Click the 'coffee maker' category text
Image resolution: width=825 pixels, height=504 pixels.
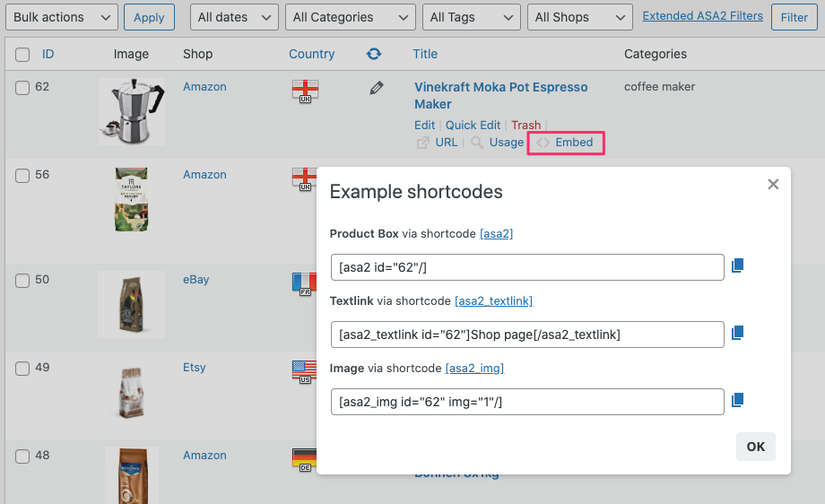(659, 87)
